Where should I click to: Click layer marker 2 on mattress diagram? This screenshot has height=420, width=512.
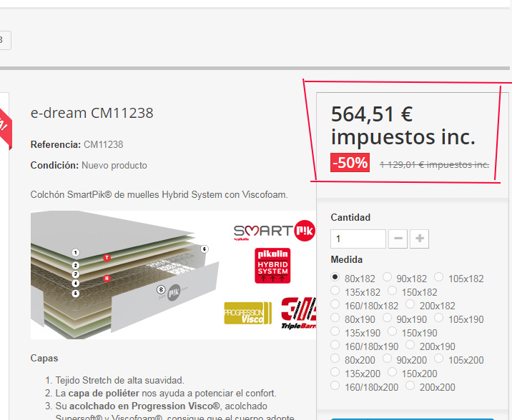click(x=75, y=266)
